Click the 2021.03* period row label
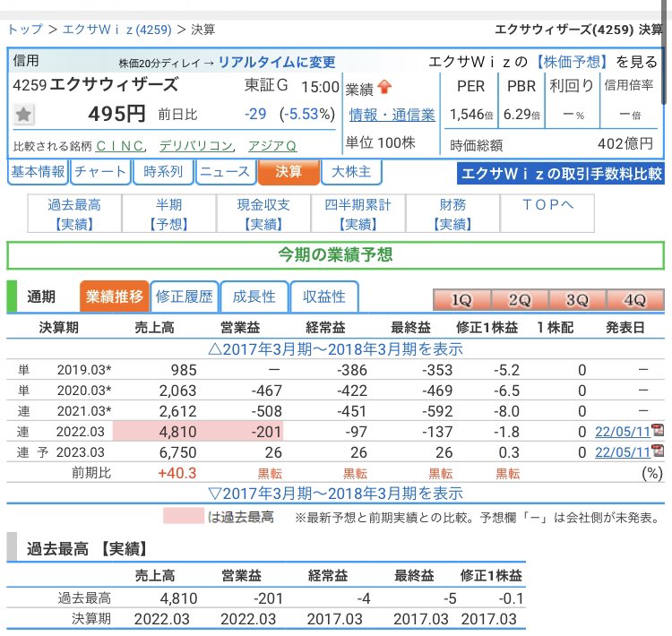The height and width of the screenshot is (636, 672). 84,410
